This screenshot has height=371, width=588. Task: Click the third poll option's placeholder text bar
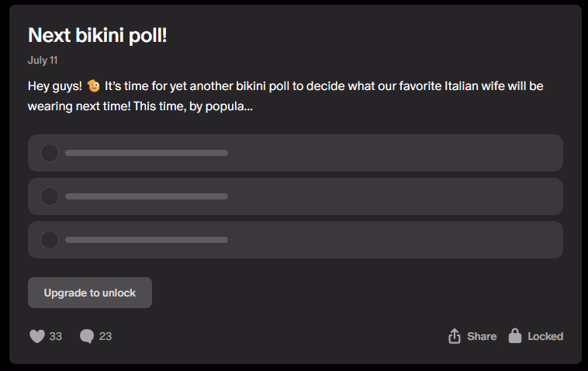click(x=147, y=240)
